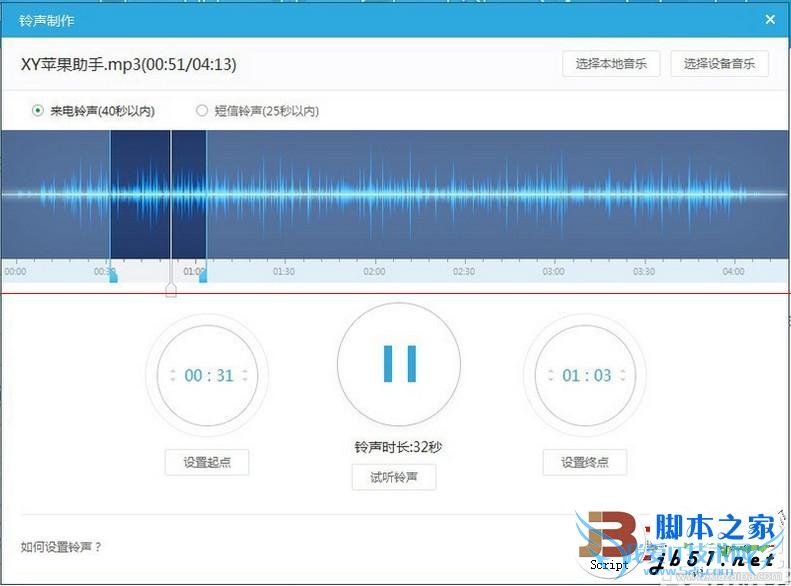791x586 pixels.
Task: Click the 铃声时长:32秒 duration text
Action: pyautogui.click(x=398, y=447)
